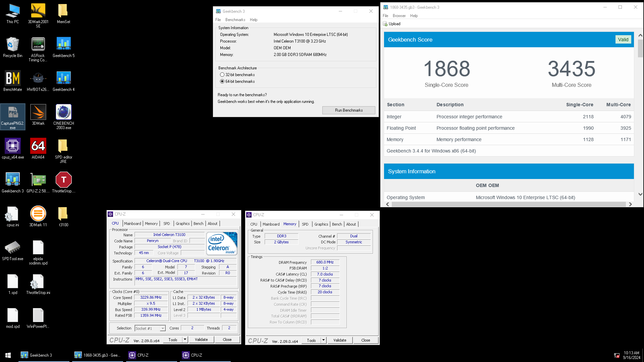
Task: Open the MemSet folder icon
Action: pyautogui.click(x=63, y=13)
